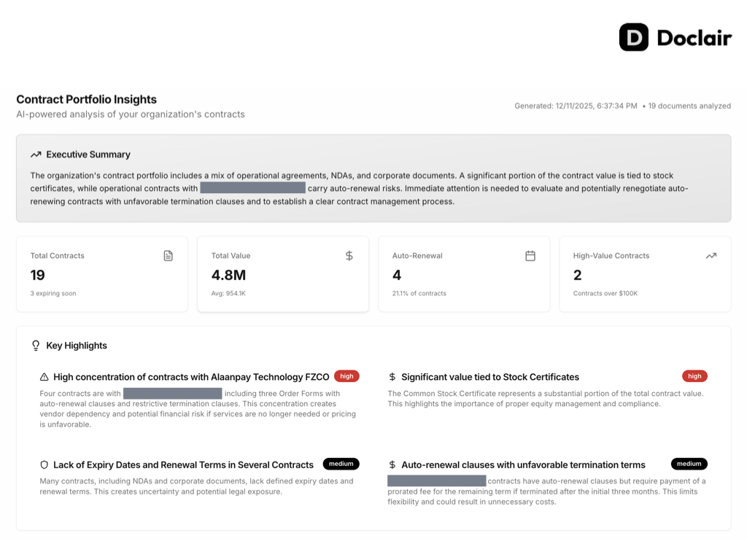Click the High-Value Contracts card label
Viewport: 747px width, 560px height.
(611, 256)
